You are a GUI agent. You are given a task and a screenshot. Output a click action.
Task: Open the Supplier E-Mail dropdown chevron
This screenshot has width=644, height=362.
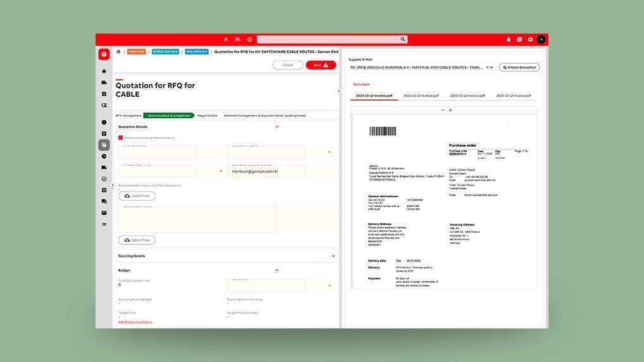pyautogui.click(x=492, y=67)
